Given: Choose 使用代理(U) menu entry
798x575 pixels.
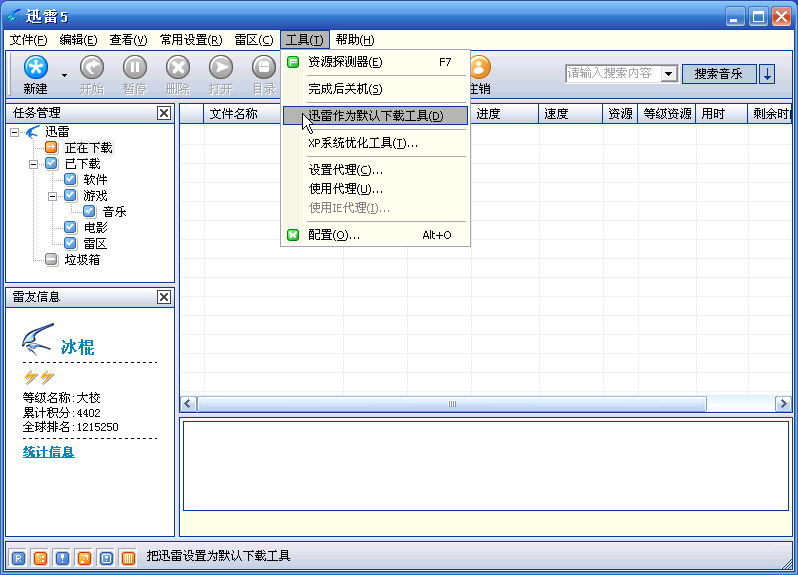Looking at the screenshot, I should pyautogui.click(x=375, y=189).
